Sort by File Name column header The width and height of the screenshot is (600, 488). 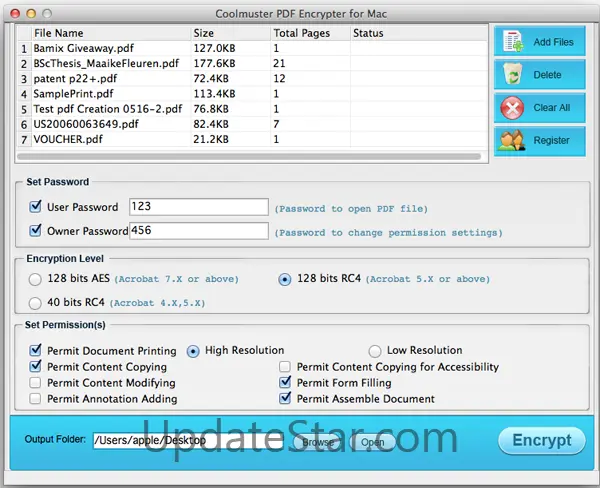(x=111, y=33)
